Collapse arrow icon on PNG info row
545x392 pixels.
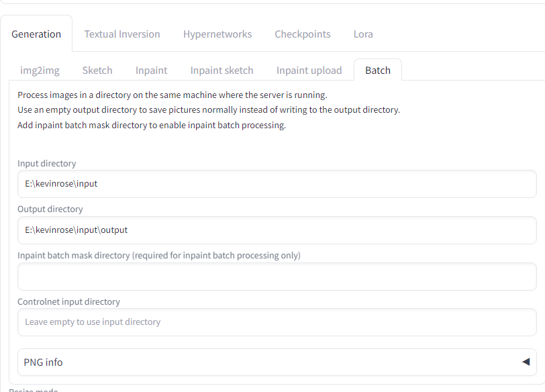click(526, 362)
